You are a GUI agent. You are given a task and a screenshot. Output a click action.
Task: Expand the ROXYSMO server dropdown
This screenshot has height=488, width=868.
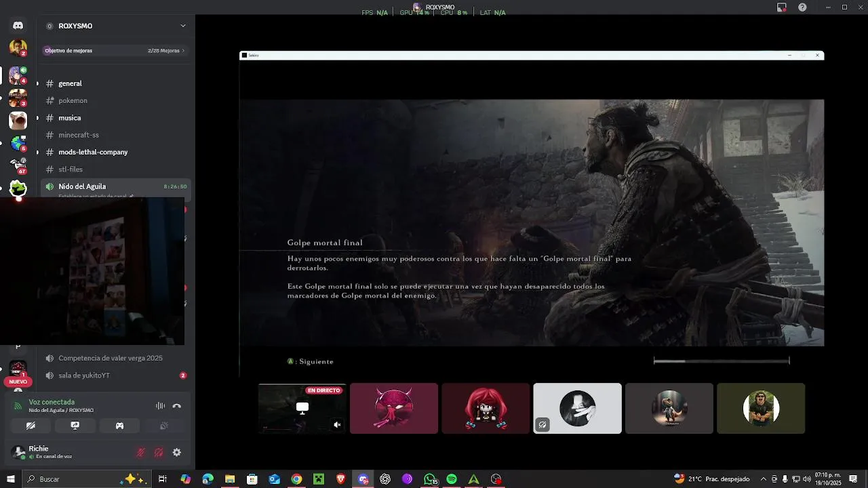click(x=182, y=26)
